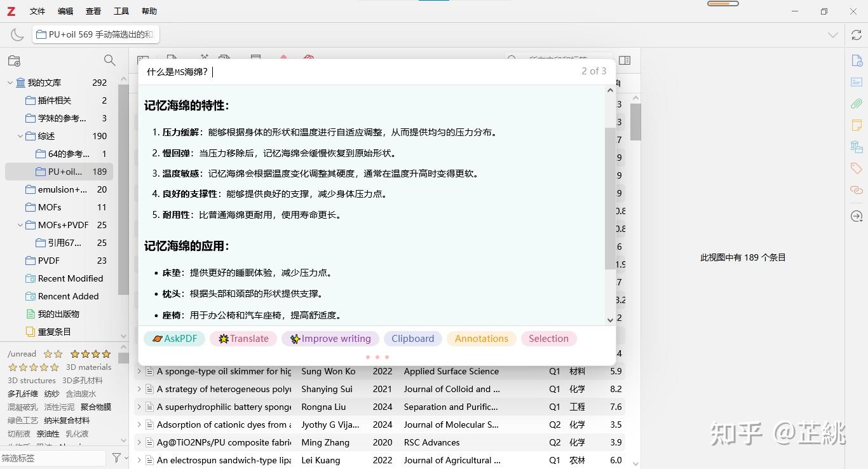Image resolution: width=868 pixels, height=469 pixels.
Task: Expand the superhydrophilic battery sponge row
Action: click(x=140, y=407)
